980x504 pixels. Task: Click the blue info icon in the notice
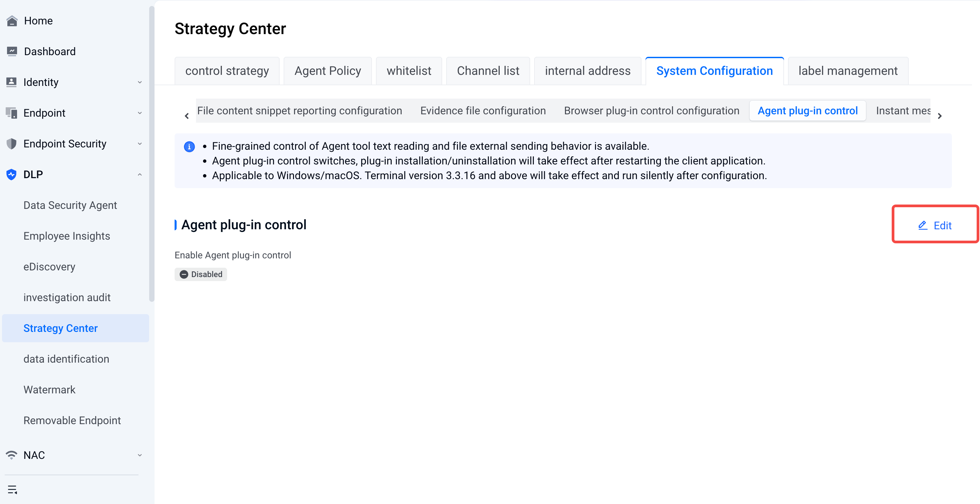tap(189, 146)
